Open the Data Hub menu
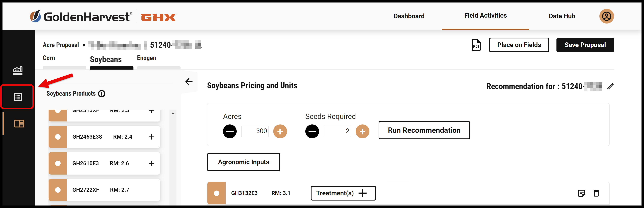The width and height of the screenshot is (644, 208). (x=562, y=16)
